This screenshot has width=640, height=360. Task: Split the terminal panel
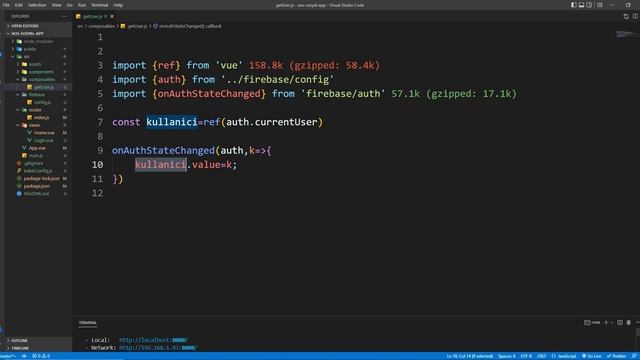point(620,322)
